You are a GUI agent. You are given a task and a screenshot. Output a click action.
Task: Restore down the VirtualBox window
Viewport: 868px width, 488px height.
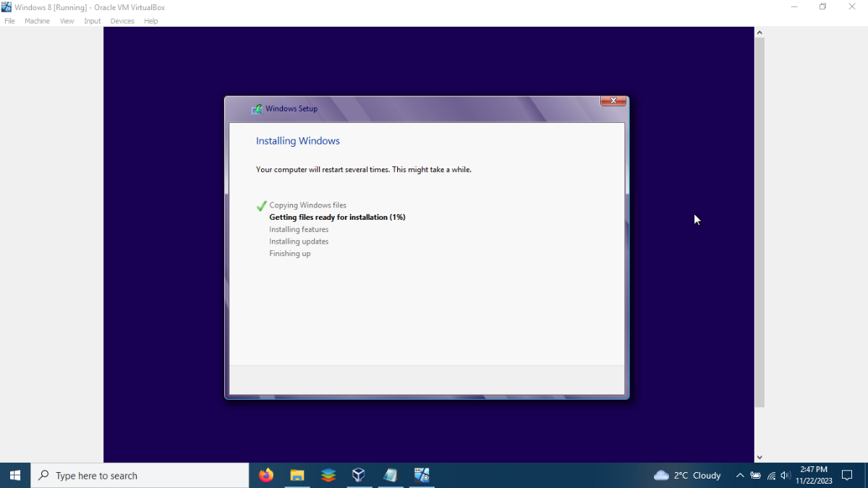[x=823, y=7]
